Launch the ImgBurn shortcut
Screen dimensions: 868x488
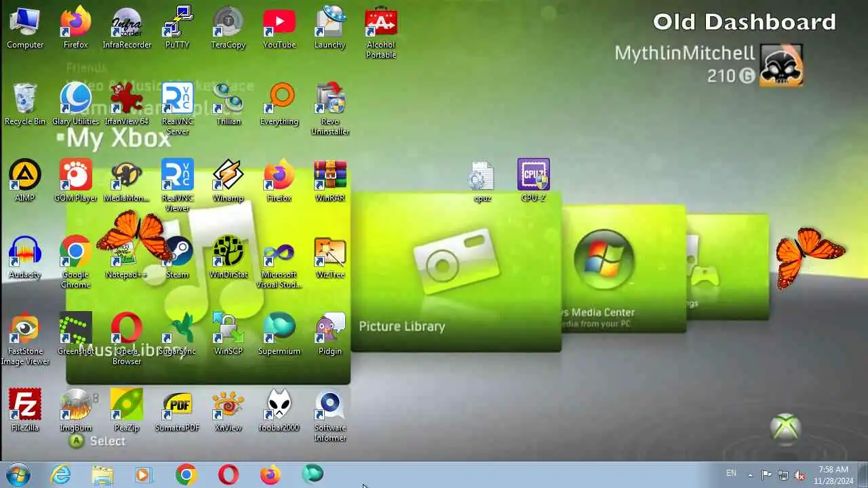(76, 411)
